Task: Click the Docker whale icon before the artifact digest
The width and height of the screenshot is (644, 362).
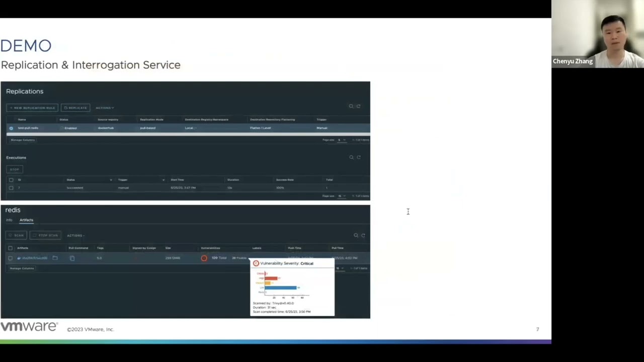Action: 19,258
